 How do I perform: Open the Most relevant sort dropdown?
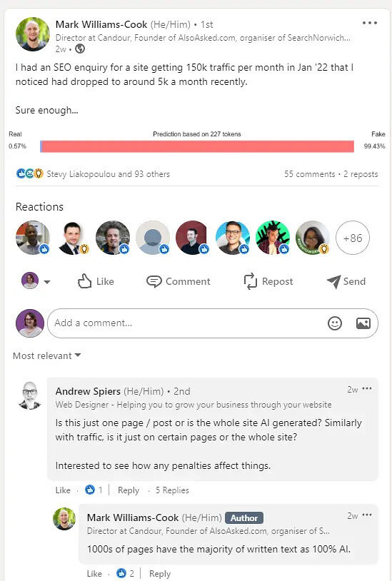coord(46,355)
